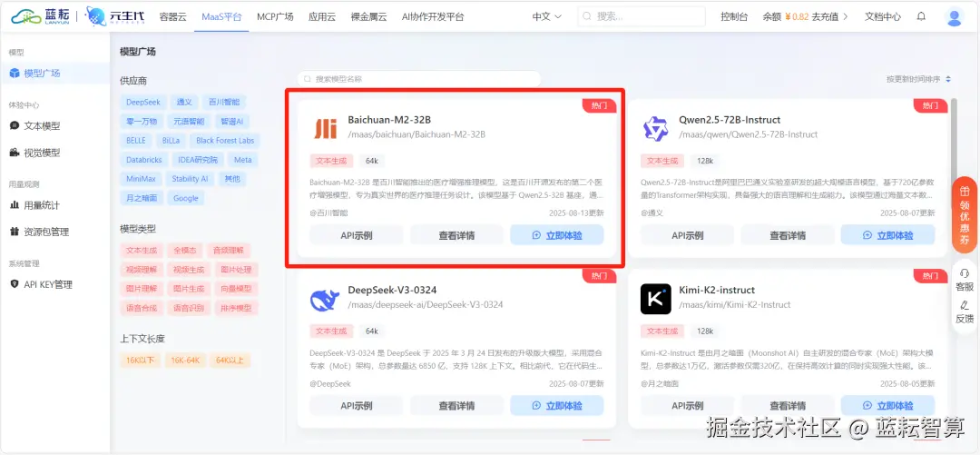Screen dimensions: 980x455
Task: Expand the 余额 去充值 arrow
Action: pyautogui.click(x=846, y=17)
